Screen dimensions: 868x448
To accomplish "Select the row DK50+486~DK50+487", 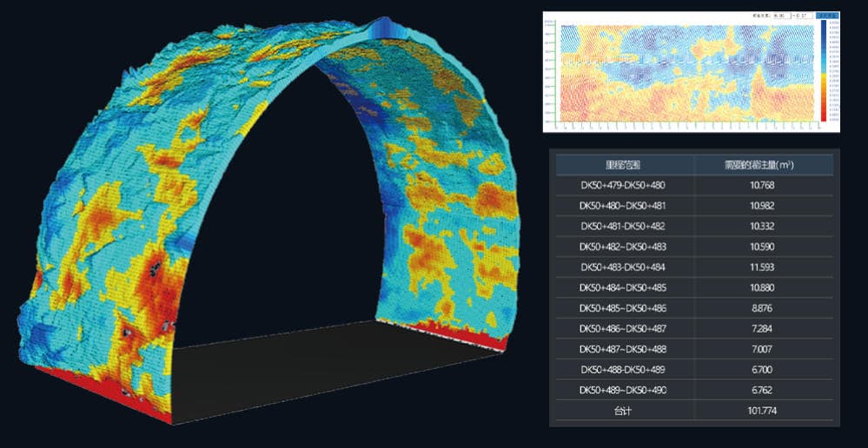I will [x=694, y=328].
